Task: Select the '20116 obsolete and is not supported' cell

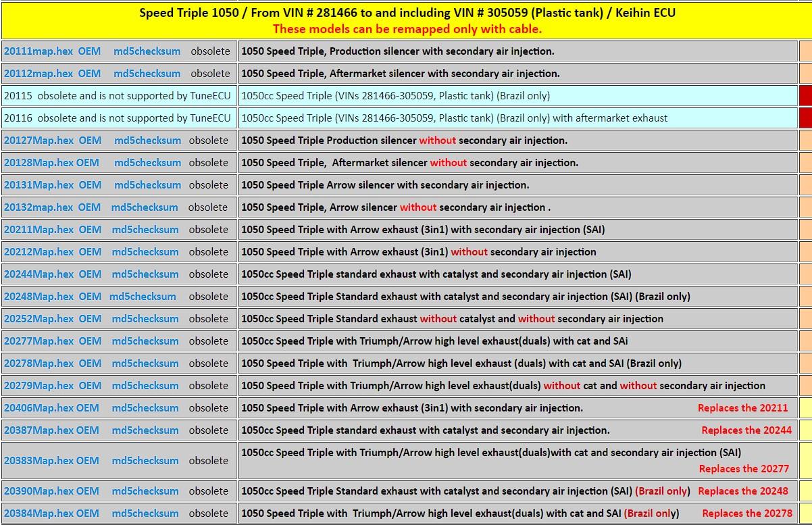Action: (x=120, y=118)
